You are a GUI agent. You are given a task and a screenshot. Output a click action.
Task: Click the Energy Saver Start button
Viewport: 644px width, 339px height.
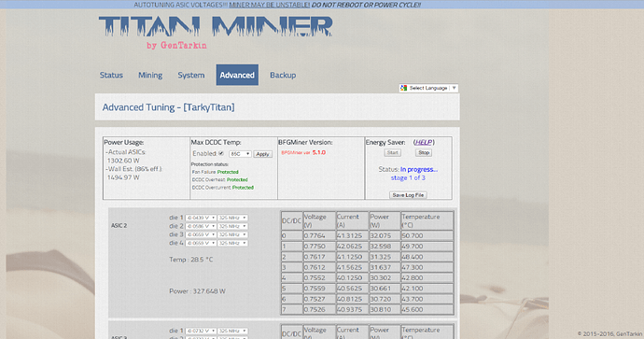[x=393, y=153]
